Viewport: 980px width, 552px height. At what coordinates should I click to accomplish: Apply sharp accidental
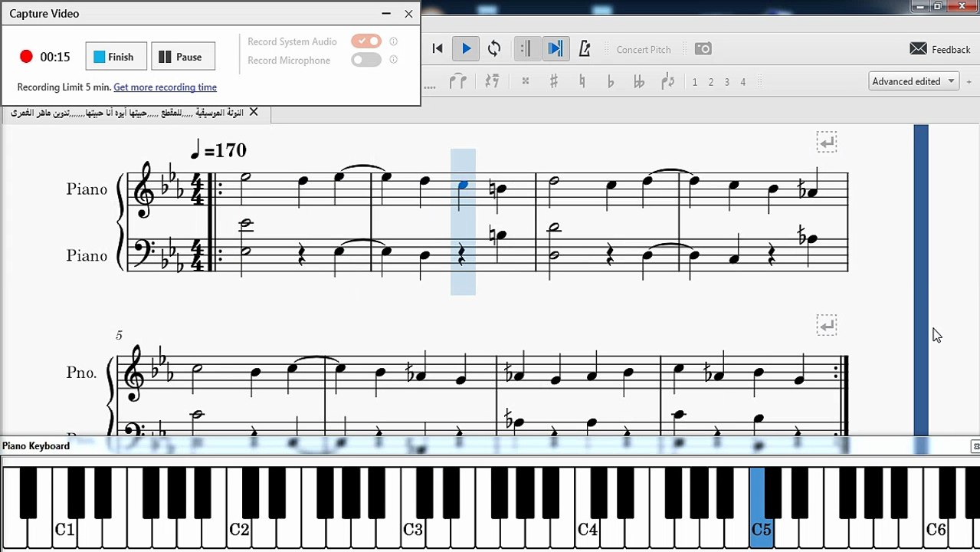(553, 81)
